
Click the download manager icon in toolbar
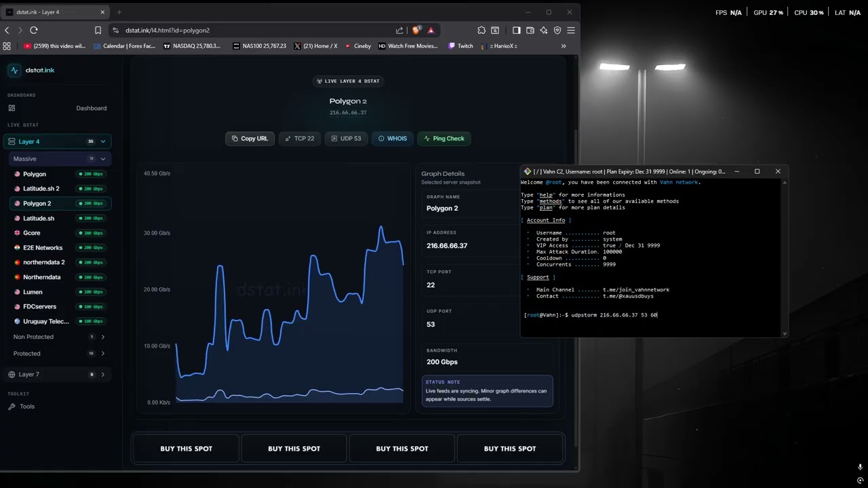[x=495, y=30]
